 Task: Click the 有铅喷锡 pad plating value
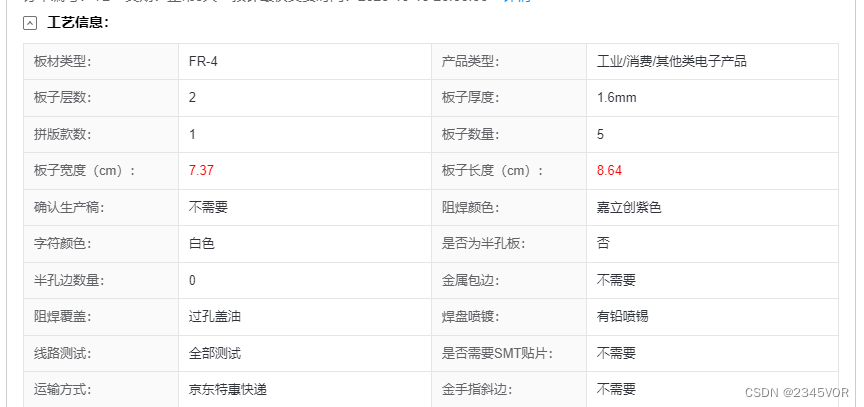click(622, 316)
